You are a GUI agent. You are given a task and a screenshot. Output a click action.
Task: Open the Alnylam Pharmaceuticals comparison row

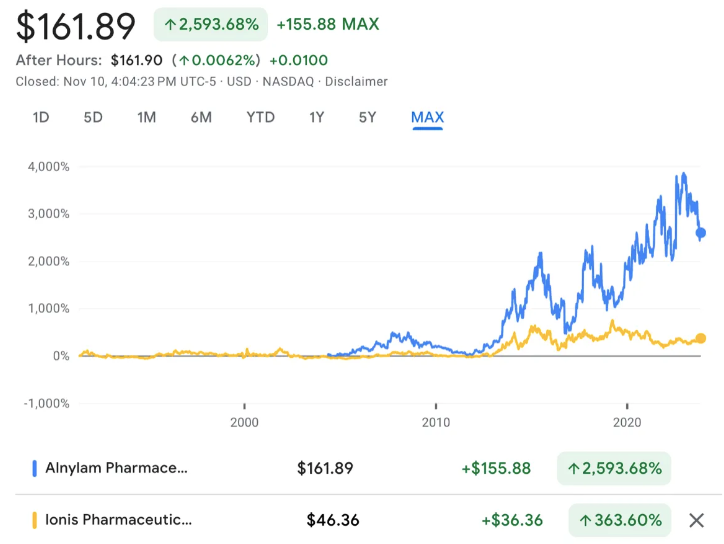pos(116,467)
